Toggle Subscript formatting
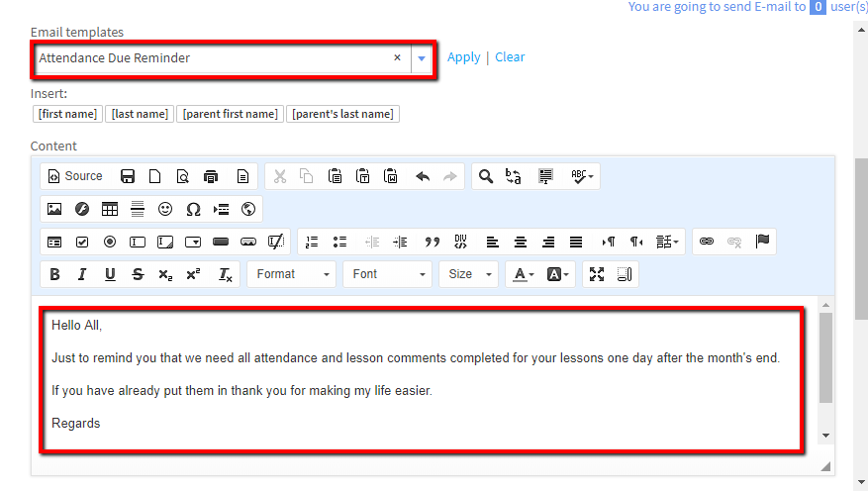Image resolution: width=868 pixels, height=491 pixels. (x=165, y=274)
